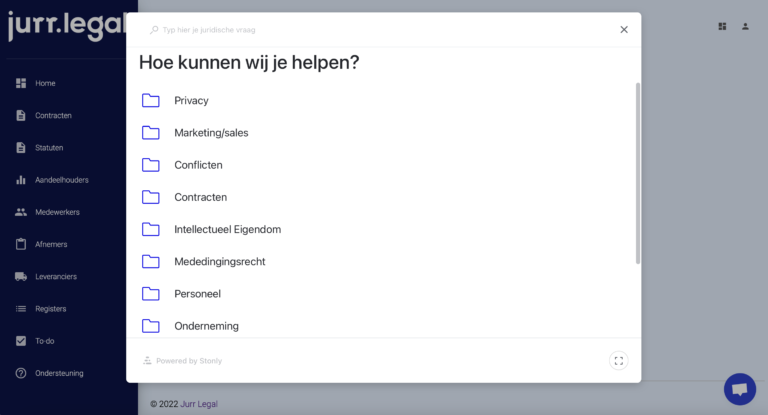
Task: Select the Medewerkers people icon
Action: pos(21,212)
